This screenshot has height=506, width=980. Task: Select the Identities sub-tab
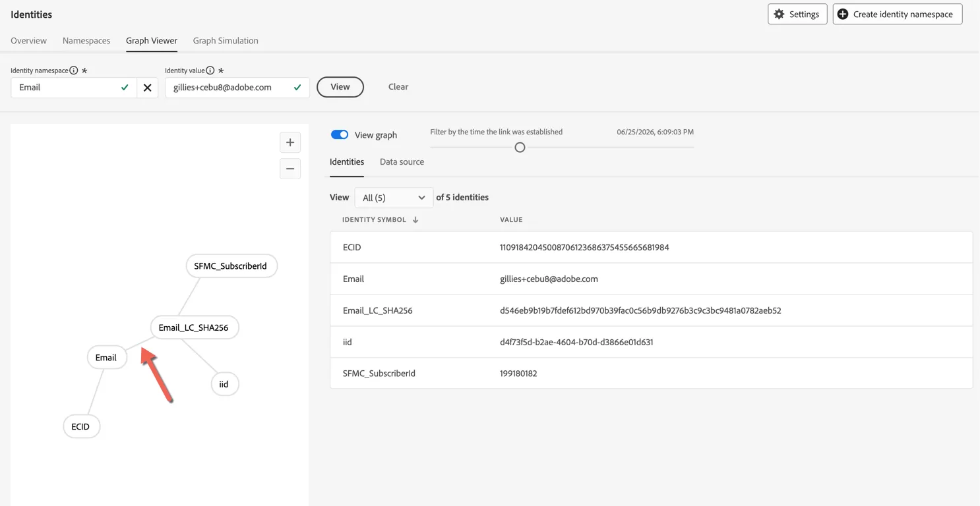347,161
